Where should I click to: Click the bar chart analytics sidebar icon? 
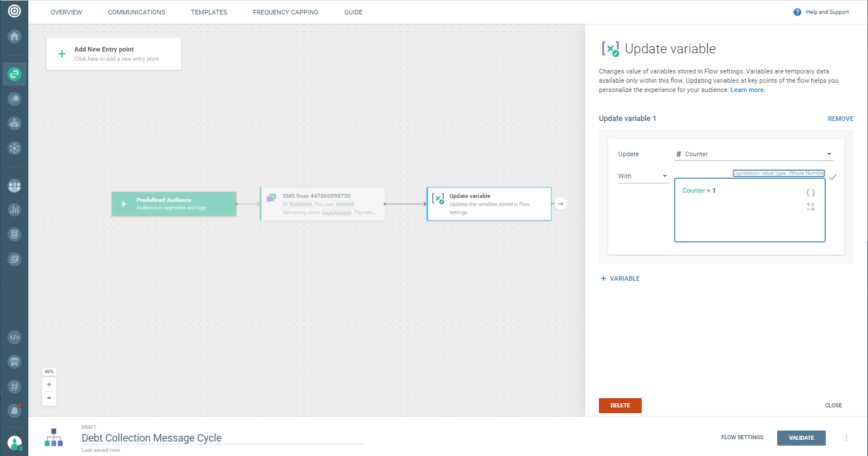click(14, 210)
